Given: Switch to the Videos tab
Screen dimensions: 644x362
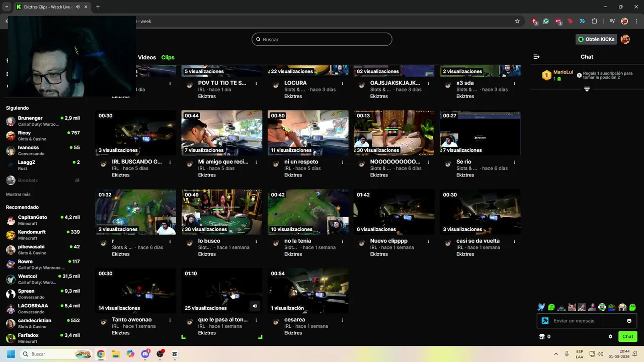Looking at the screenshot, I should 147,57.
